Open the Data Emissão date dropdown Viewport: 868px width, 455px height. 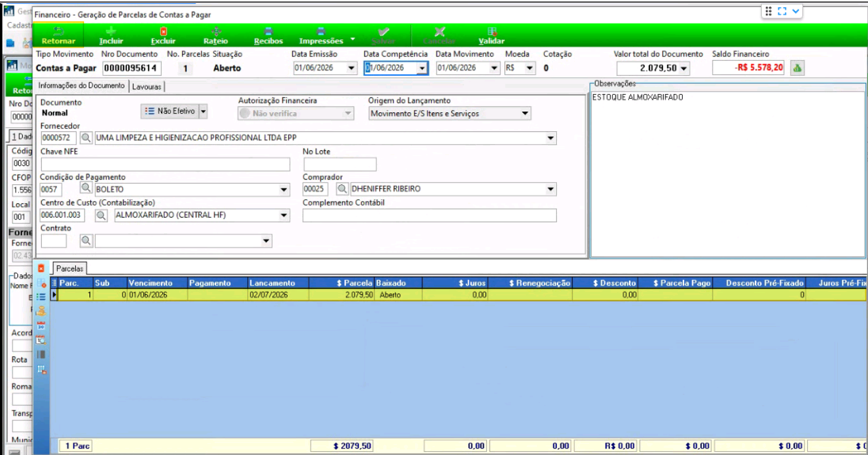point(351,68)
